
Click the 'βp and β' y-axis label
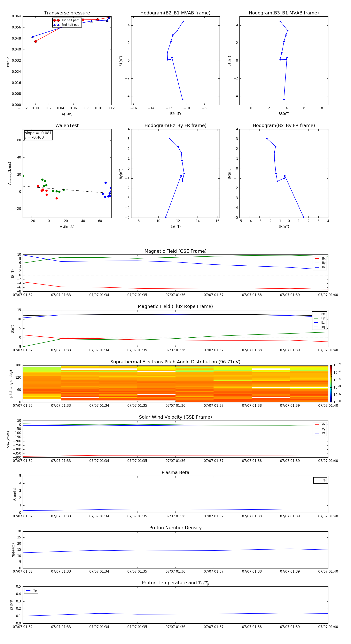click(x=14, y=494)
